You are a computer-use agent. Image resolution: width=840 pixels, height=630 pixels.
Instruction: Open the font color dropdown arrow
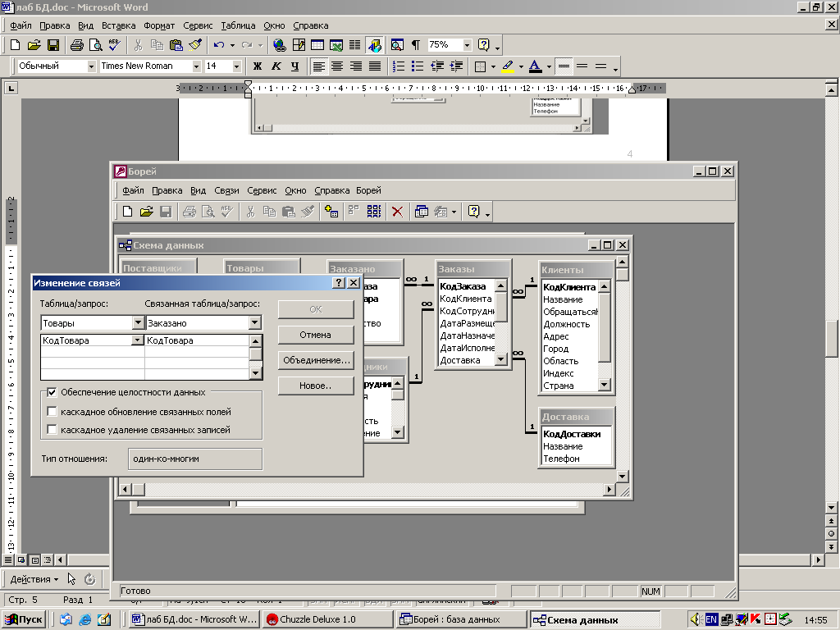click(x=549, y=67)
